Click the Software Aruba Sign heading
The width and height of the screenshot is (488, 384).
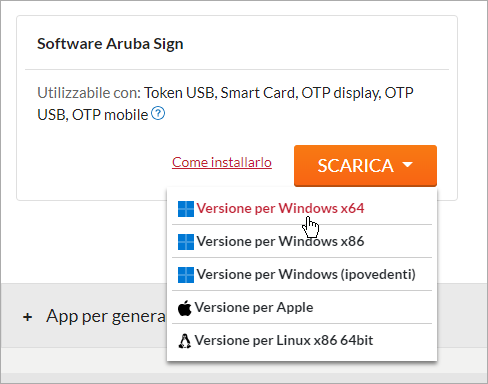click(110, 44)
